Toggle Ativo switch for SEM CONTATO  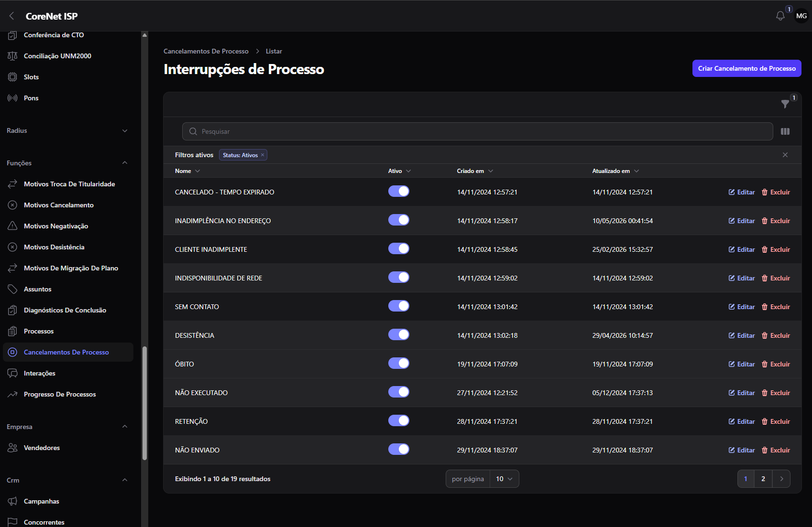[399, 306]
